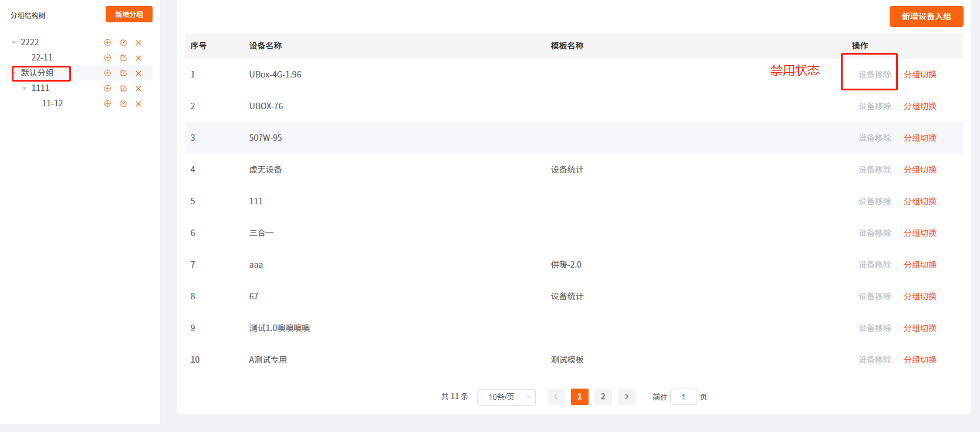
Task: Click the 新增分组 button
Action: (x=129, y=14)
